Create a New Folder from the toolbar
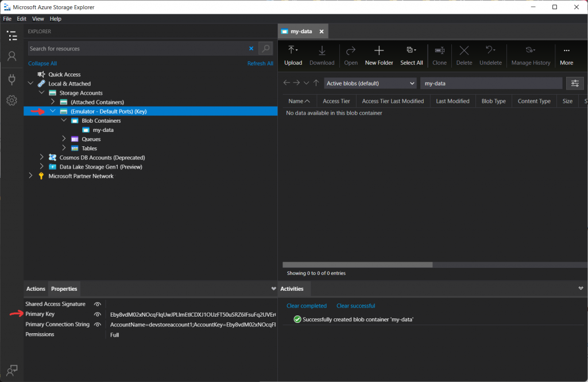Image resolution: width=588 pixels, height=382 pixels. pyautogui.click(x=379, y=56)
